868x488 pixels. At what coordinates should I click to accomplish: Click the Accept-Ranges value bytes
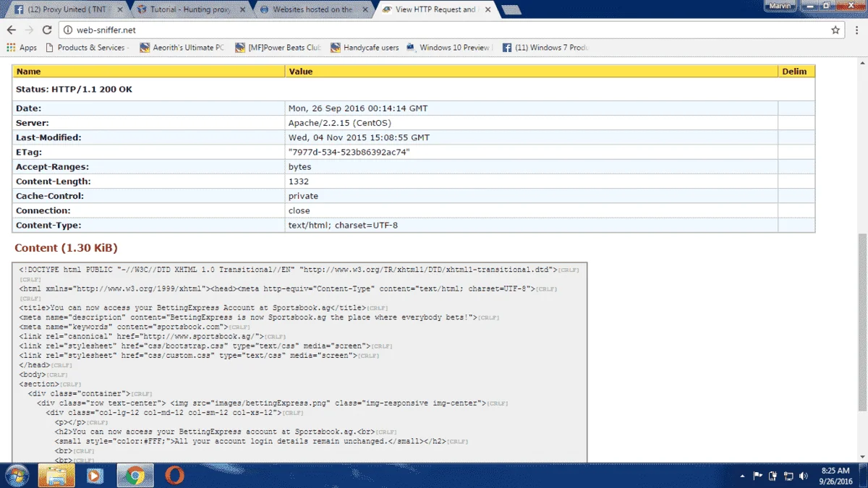tap(299, 167)
